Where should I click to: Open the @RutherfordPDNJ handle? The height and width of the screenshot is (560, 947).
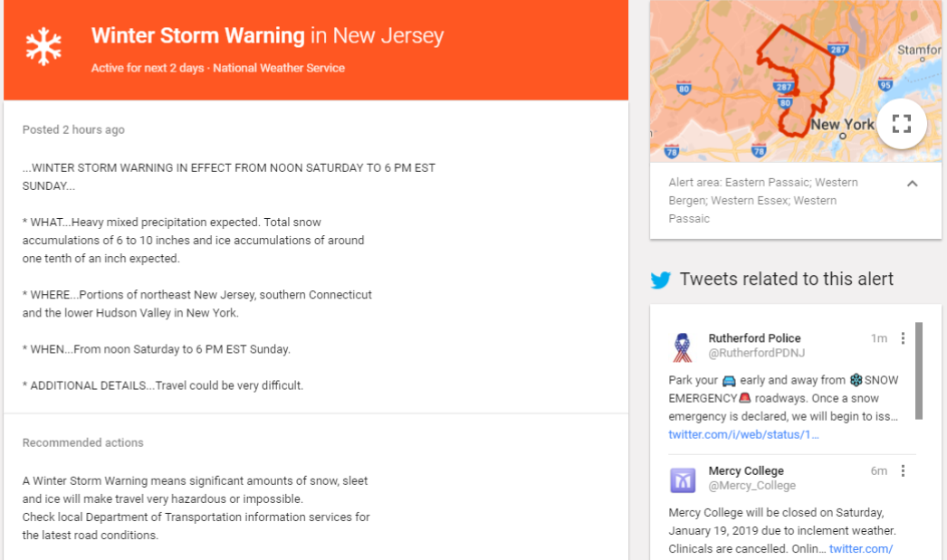757,353
